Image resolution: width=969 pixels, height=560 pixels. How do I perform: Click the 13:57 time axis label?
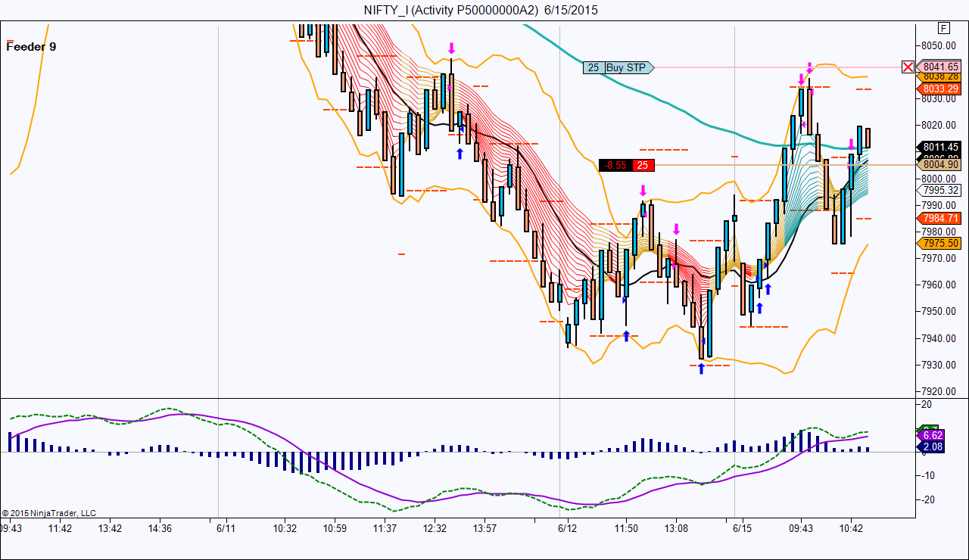click(x=485, y=527)
